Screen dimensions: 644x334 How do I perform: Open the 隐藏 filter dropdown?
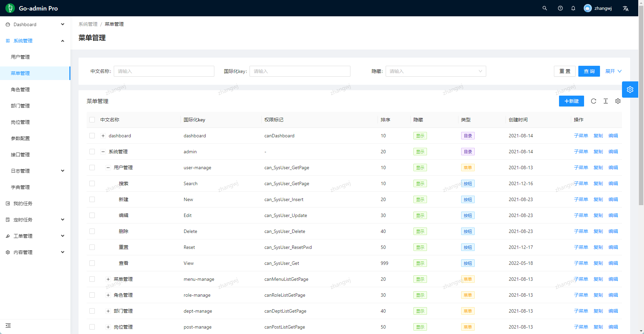coord(436,71)
